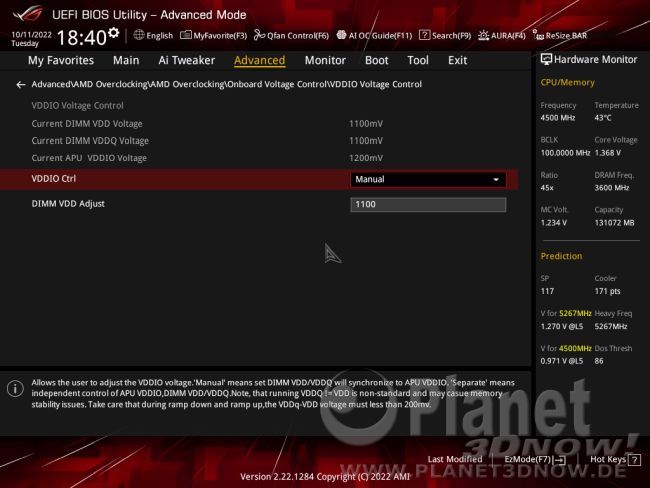The image size is (650, 488).
Task: Open time settings gear icon
Action: pos(113,33)
